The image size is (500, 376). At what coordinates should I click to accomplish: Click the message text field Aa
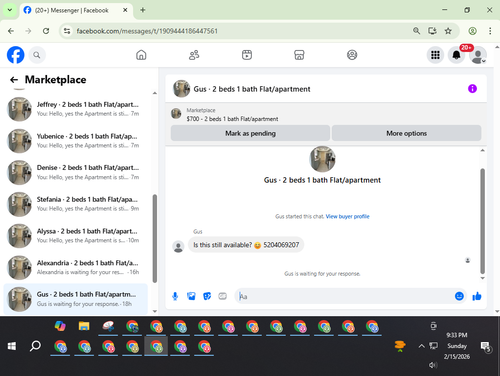345,296
